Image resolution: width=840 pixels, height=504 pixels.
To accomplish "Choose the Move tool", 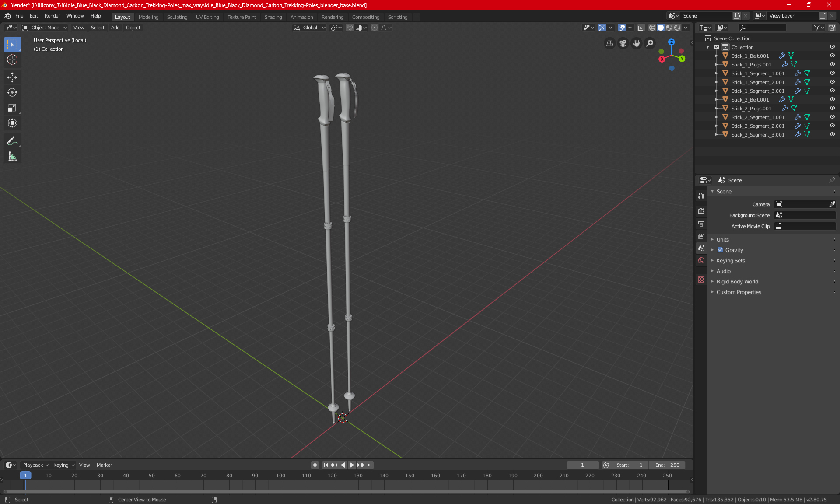I will coord(12,77).
